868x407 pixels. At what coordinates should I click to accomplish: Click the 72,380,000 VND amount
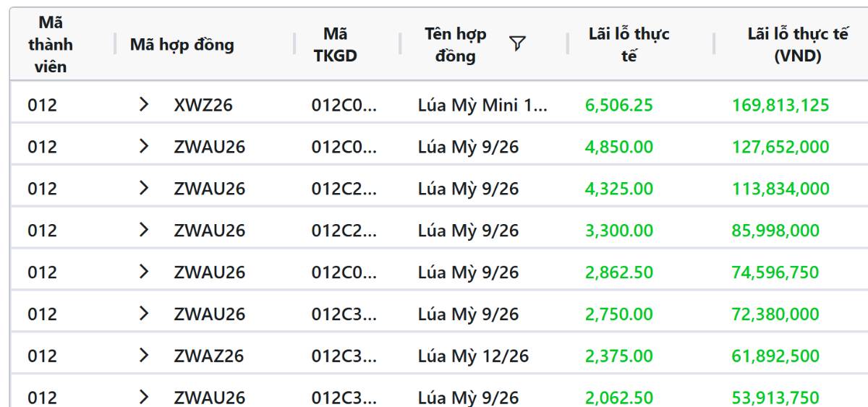pyautogui.click(x=775, y=314)
